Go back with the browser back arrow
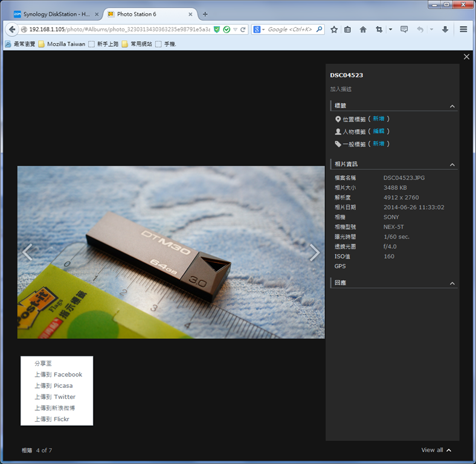This screenshot has height=464, width=476. 11,30
